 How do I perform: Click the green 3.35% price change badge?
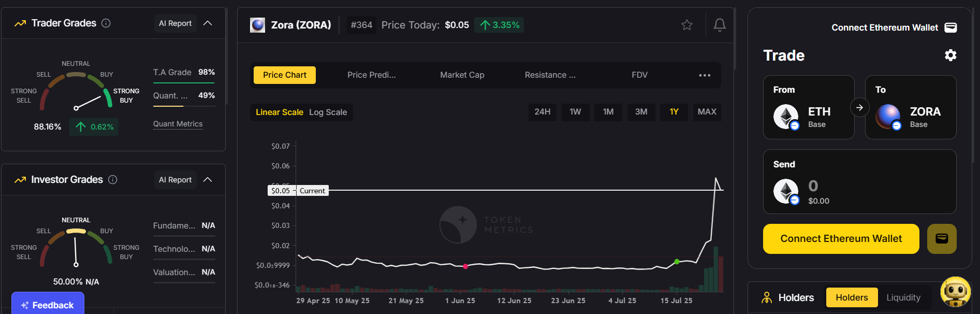coord(500,25)
